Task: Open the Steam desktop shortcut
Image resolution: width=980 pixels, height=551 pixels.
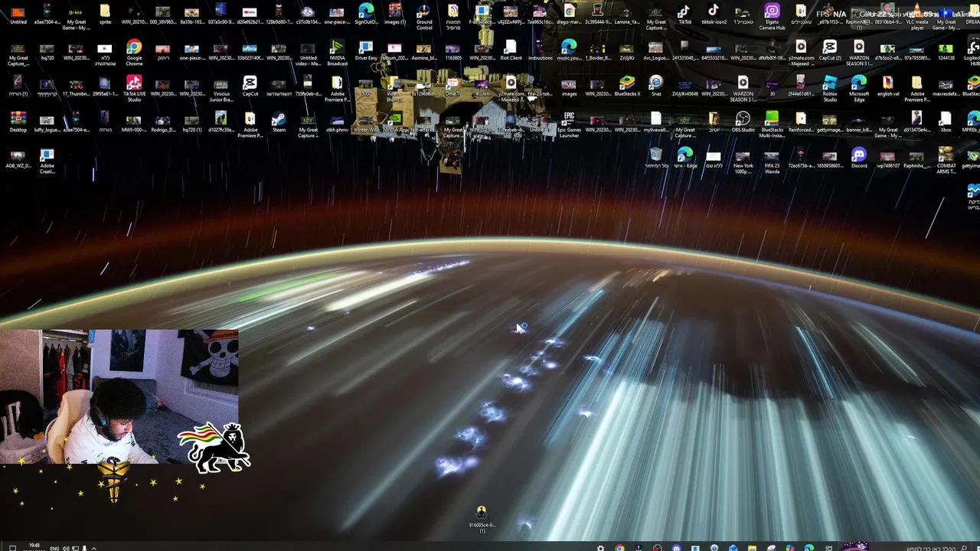Action: pyautogui.click(x=279, y=122)
